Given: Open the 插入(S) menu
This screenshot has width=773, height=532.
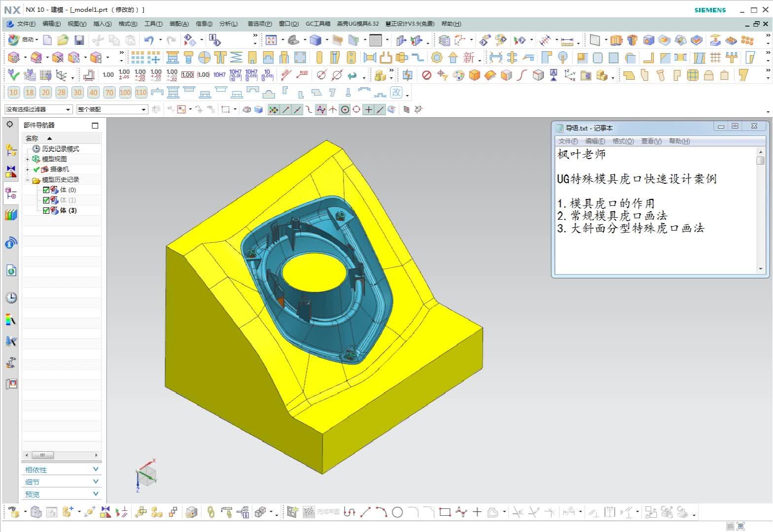Looking at the screenshot, I should point(102,24).
